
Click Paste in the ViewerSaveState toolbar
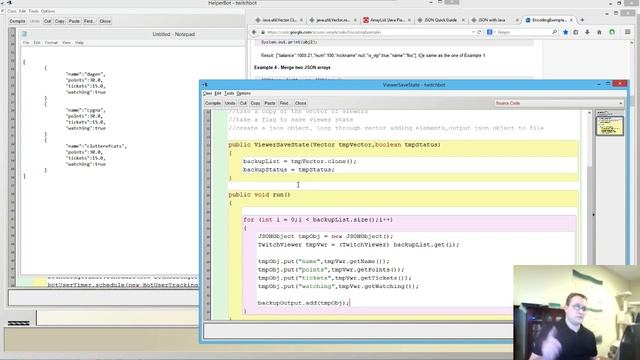coord(270,103)
